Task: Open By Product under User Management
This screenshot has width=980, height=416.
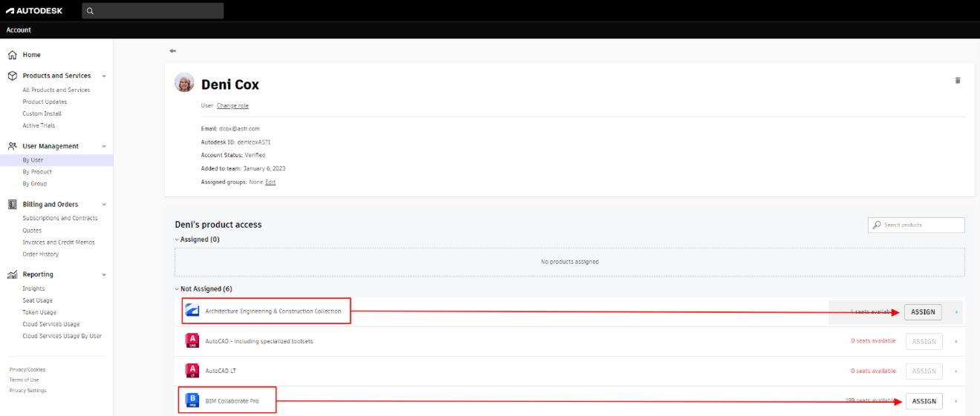Action: click(x=37, y=172)
